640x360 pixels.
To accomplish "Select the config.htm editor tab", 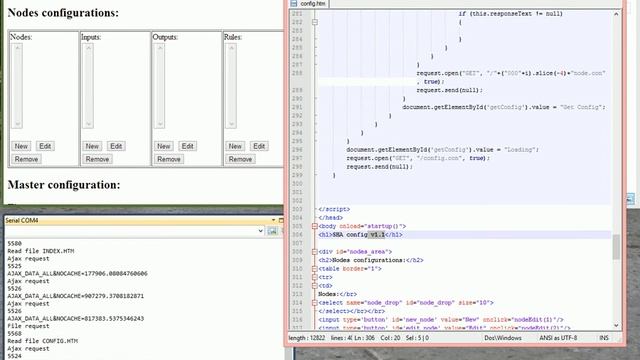I will [308, 4].
